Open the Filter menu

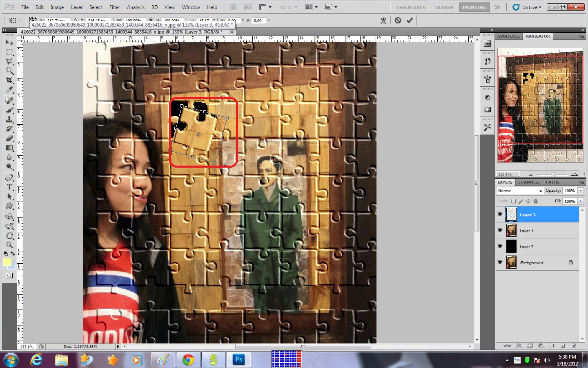pos(115,7)
